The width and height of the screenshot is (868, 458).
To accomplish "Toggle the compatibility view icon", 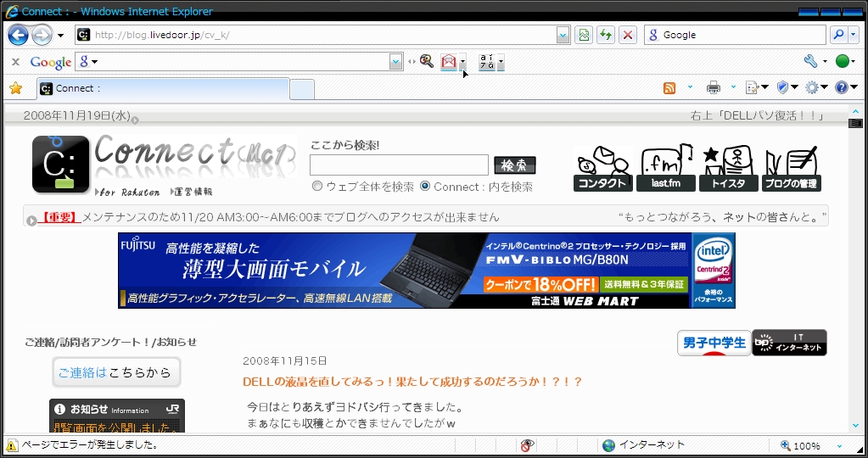I will point(584,36).
